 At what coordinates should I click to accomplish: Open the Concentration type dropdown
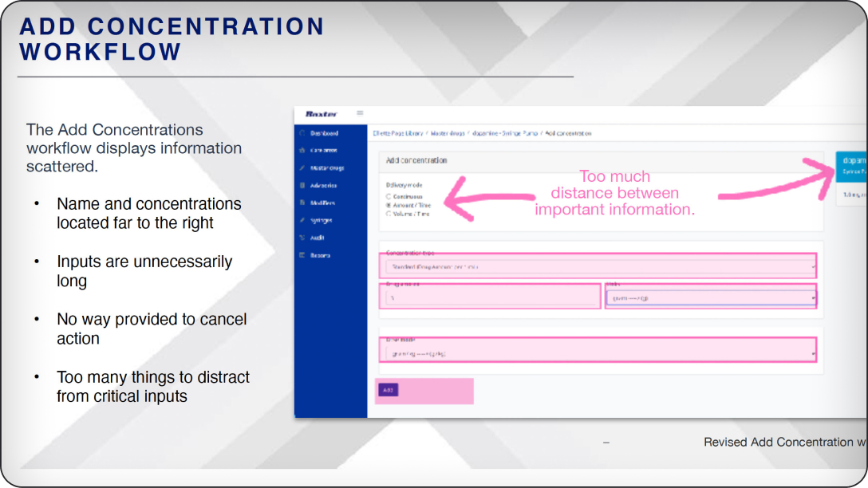tap(598, 266)
